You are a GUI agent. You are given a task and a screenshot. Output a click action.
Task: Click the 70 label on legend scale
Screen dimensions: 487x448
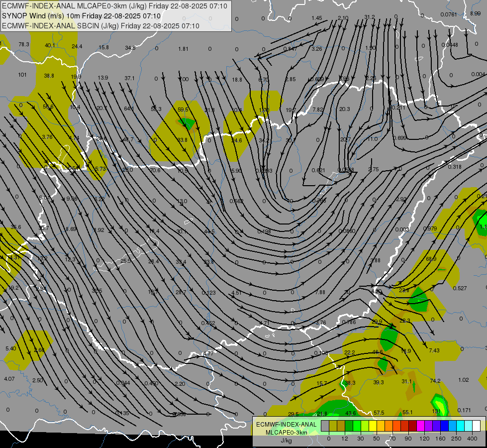(x=392, y=439)
